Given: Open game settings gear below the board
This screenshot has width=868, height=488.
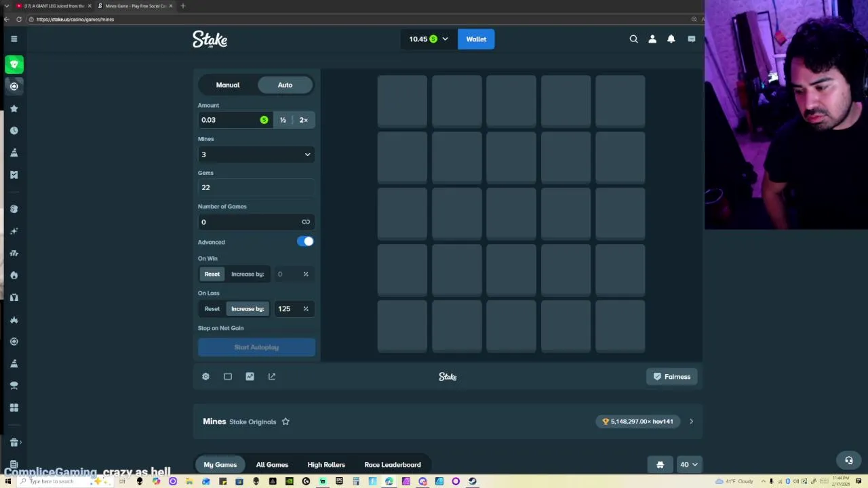Looking at the screenshot, I should [205, 376].
